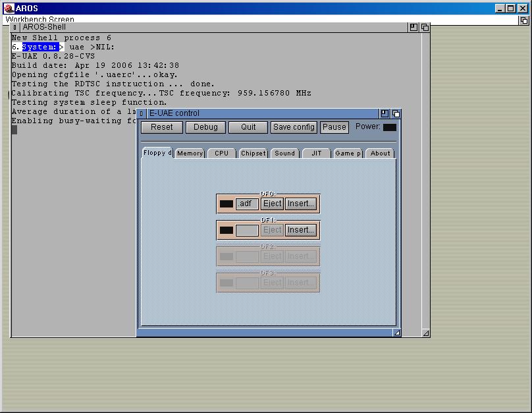Click E-UAE control zoom gadget
This screenshot has height=413, width=532.
click(385, 113)
